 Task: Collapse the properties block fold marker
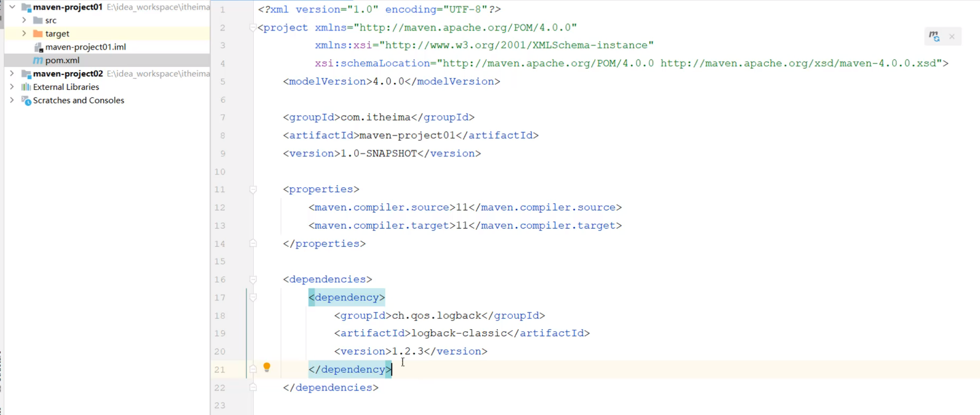pyautogui.click(x=253, y=189)
